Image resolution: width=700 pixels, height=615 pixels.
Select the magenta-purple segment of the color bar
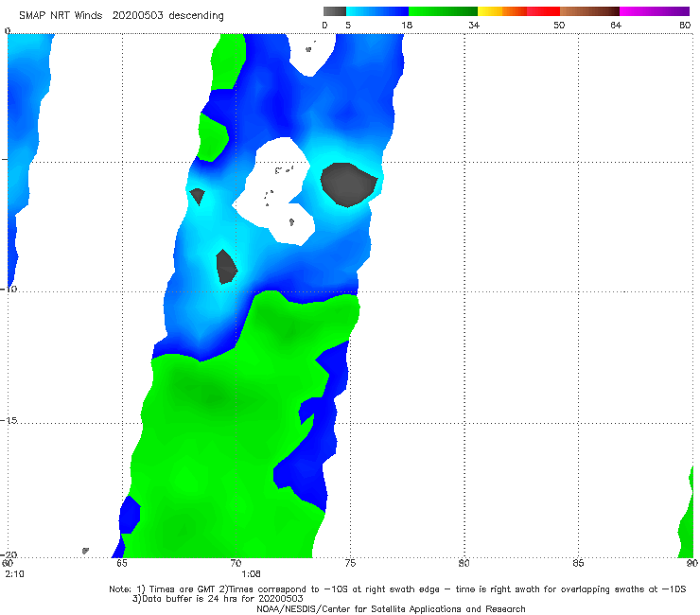pyautogui.click(x=655, y=11)
